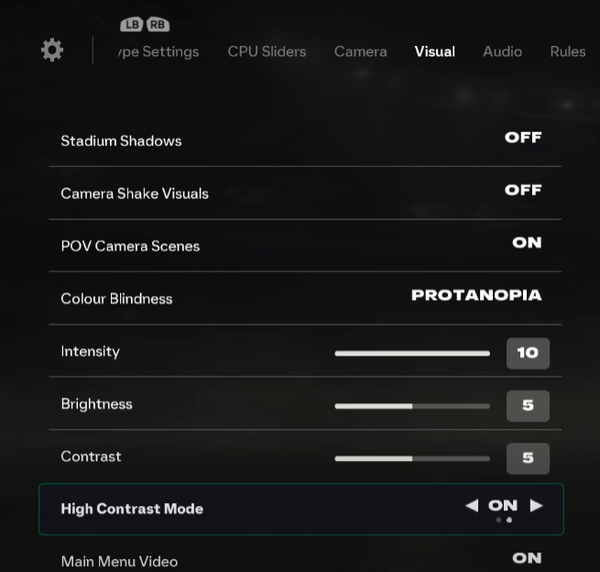Select the High Contrast Mode row
This screenshot has height=572, width=600.
click(x=300, y=509)
